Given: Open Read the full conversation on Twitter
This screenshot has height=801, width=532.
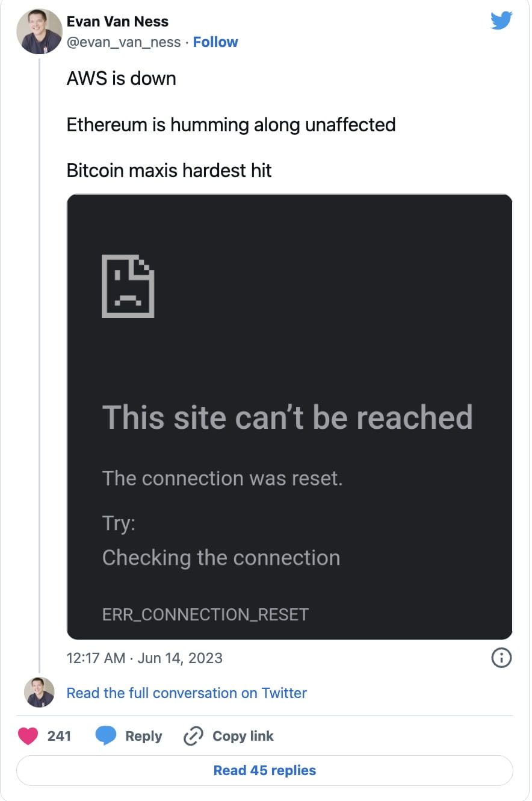Looking at the screenshot, I should [187, 693].
